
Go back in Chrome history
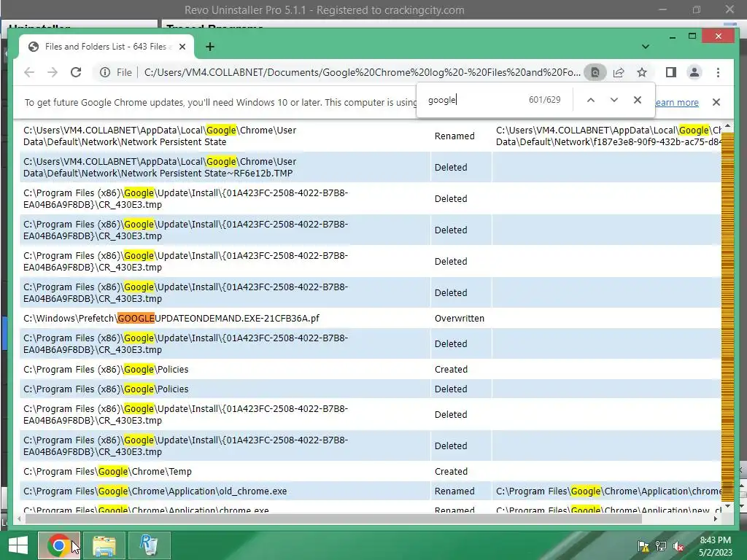click(29, 72)
